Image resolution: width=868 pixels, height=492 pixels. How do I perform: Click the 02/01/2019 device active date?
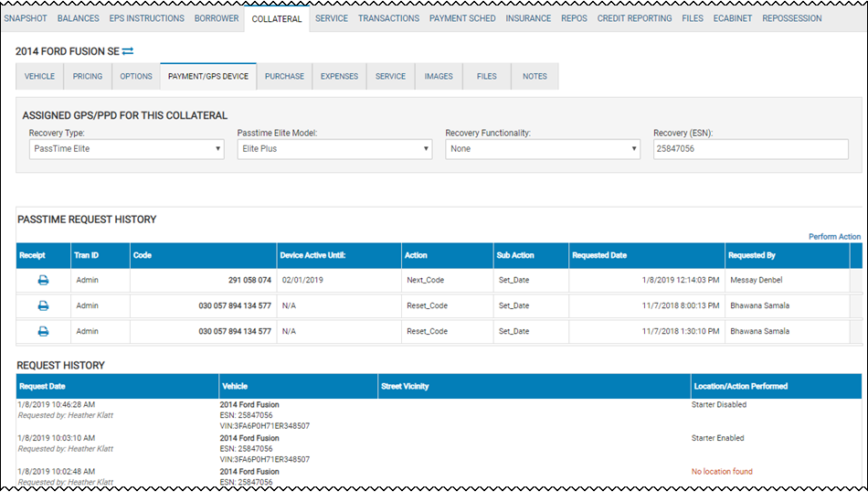(302, 281)
